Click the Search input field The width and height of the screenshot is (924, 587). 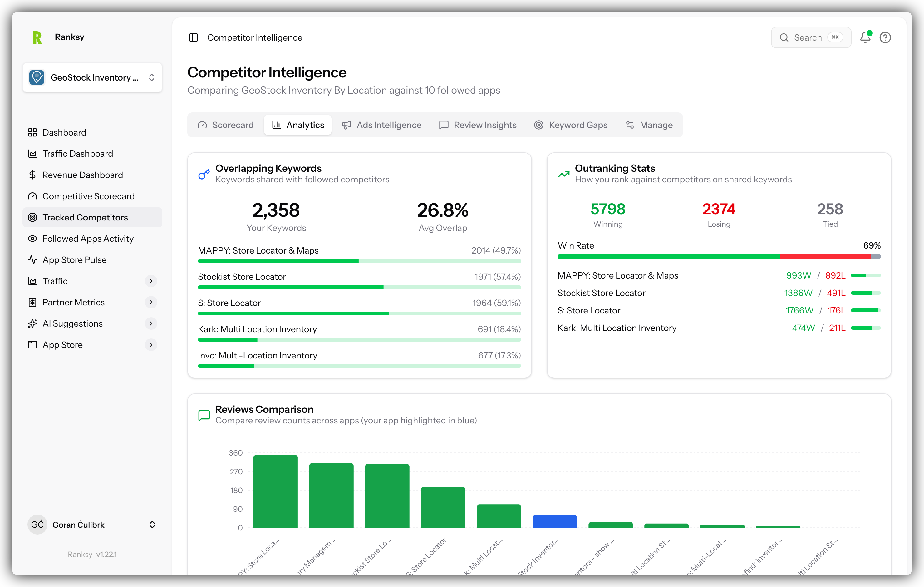click(x=811, y=37)
